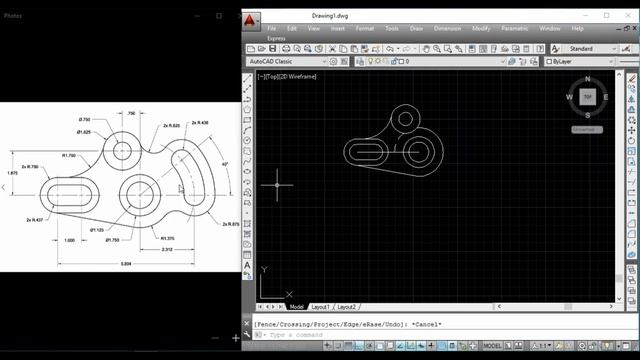
Task: Open the Express menu
Action: [x=276, y=38]
